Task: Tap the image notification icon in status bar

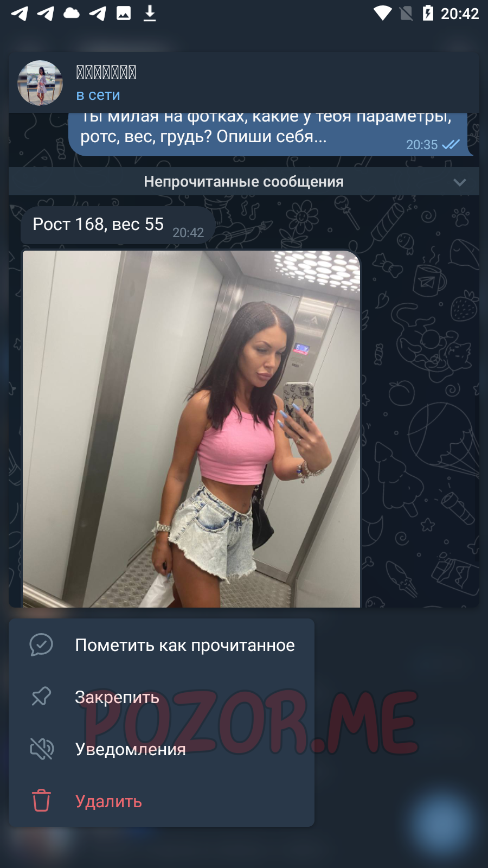Action: pyautogui.click(x=124, y=13)
